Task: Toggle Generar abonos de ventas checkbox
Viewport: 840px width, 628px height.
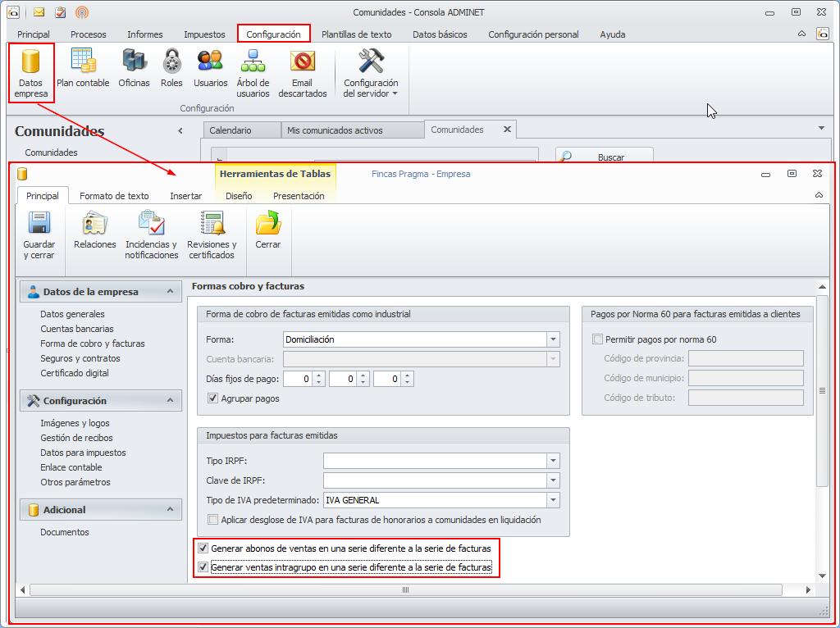Action: [x=203, y=548]
